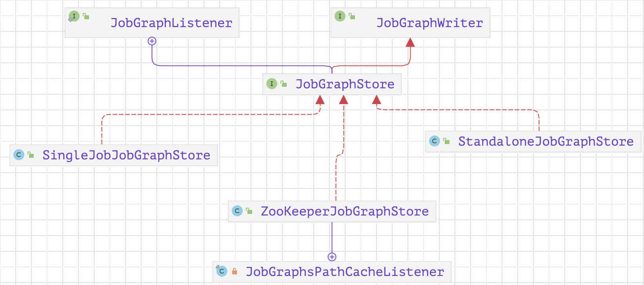Click the inner-class plus marker above JobGraphsPathCacheListener

pyautogui.click(x=332, y=257)
